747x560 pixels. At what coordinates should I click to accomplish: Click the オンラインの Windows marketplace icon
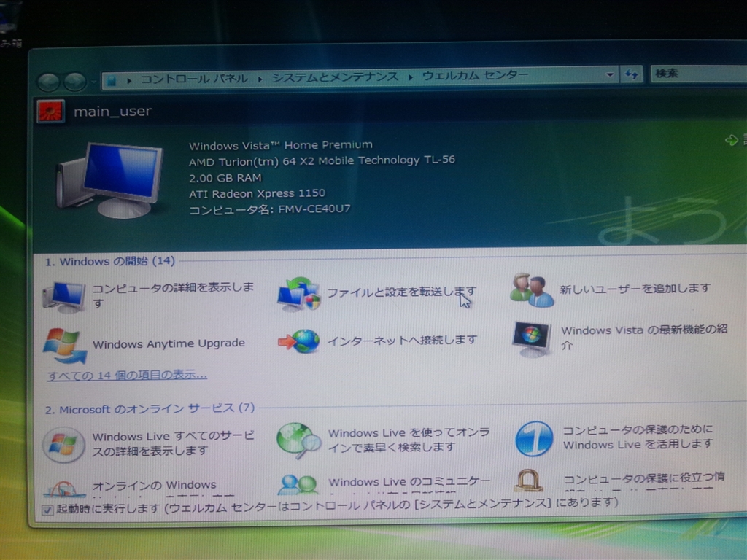point(64,488)
